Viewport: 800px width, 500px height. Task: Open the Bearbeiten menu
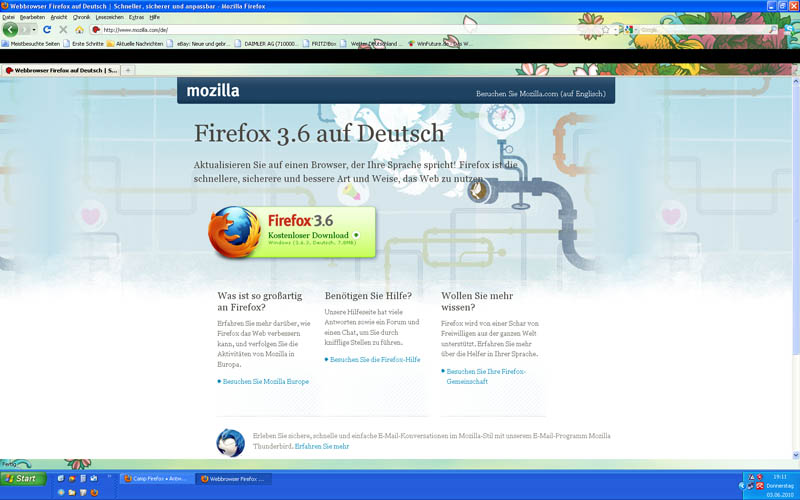pos(32,17)
